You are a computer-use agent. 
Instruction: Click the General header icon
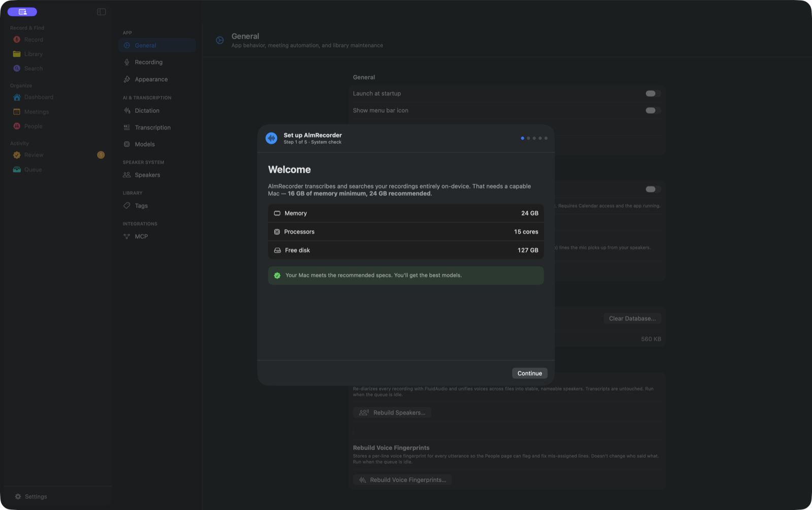point(220,40)
